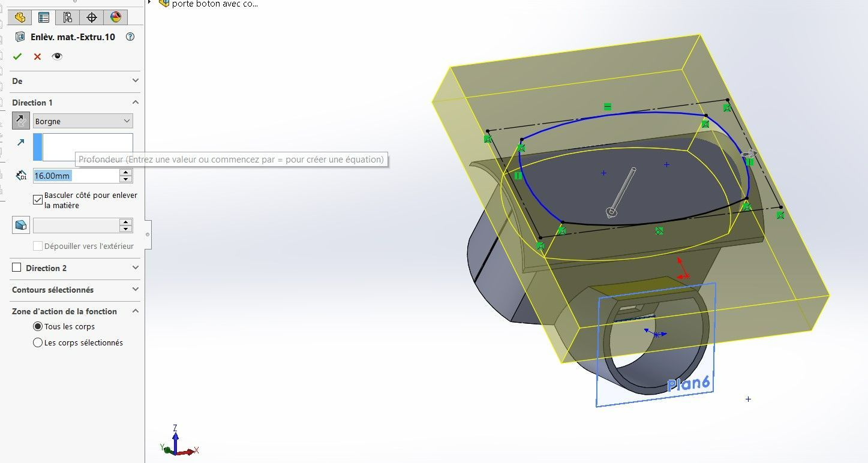This screenshot has width=868, height=463.
Task: Toggle the detailed preview eye icon
Action: coord(57,56)
